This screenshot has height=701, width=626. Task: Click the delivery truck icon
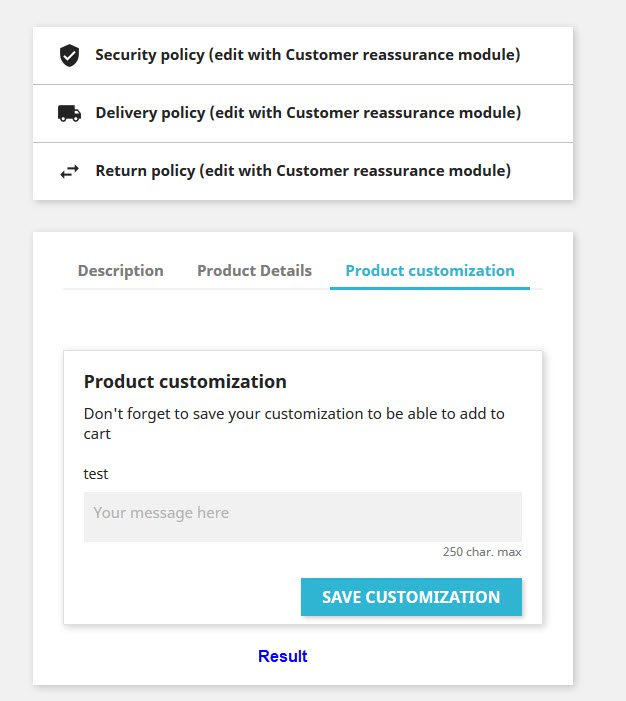[x=69, y=113]
